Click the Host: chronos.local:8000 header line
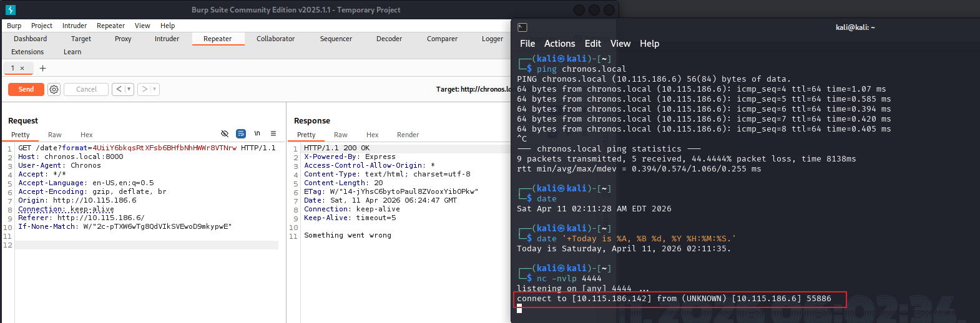This screenshot has width=980, height=323. pos(71,157)
